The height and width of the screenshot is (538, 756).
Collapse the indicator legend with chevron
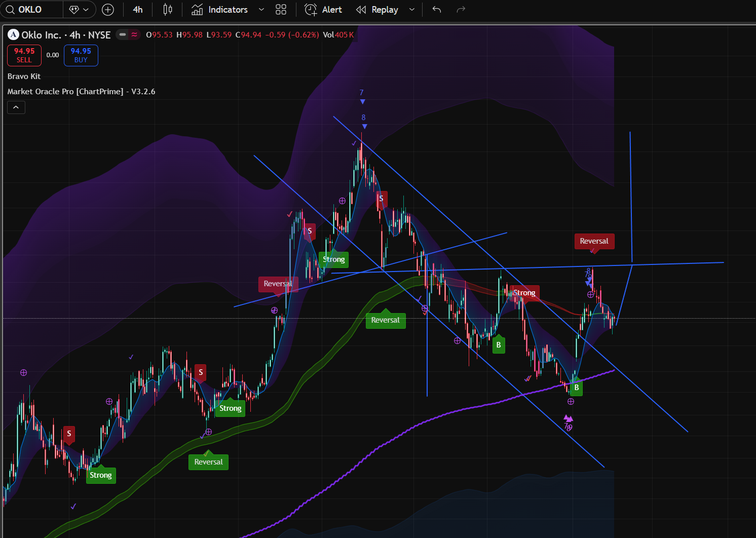(16, 107)
